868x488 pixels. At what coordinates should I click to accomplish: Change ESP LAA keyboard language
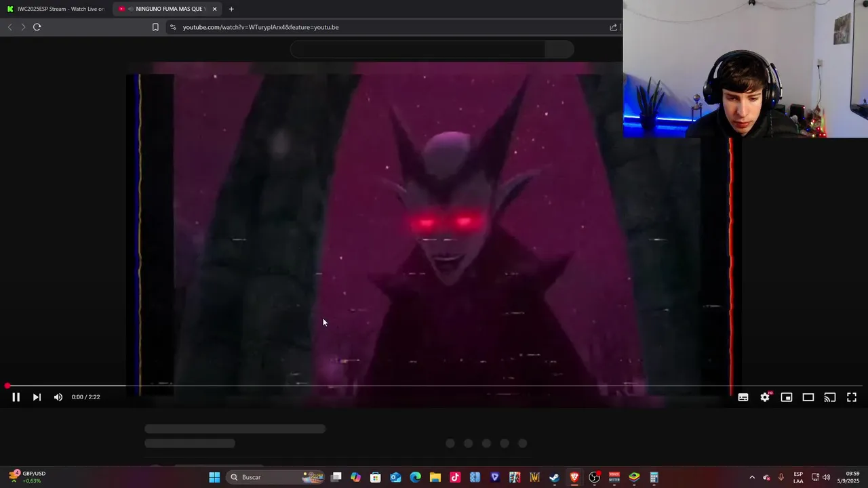[798, 477]
